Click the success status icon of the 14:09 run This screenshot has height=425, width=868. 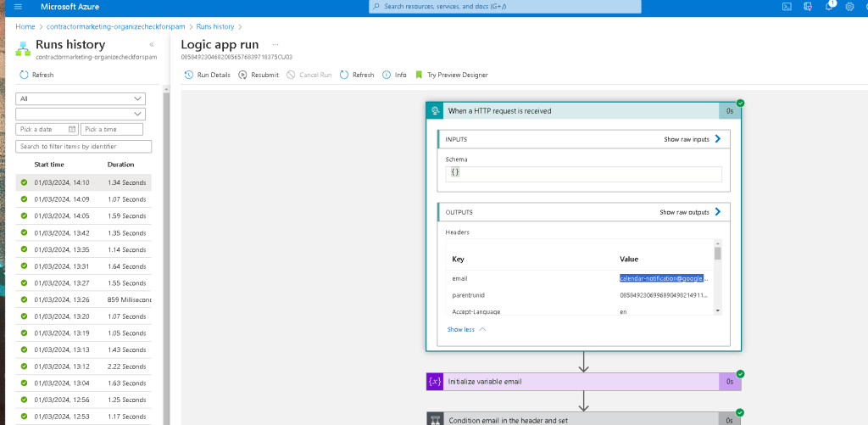pyautogui.click(x=24, y=199)
